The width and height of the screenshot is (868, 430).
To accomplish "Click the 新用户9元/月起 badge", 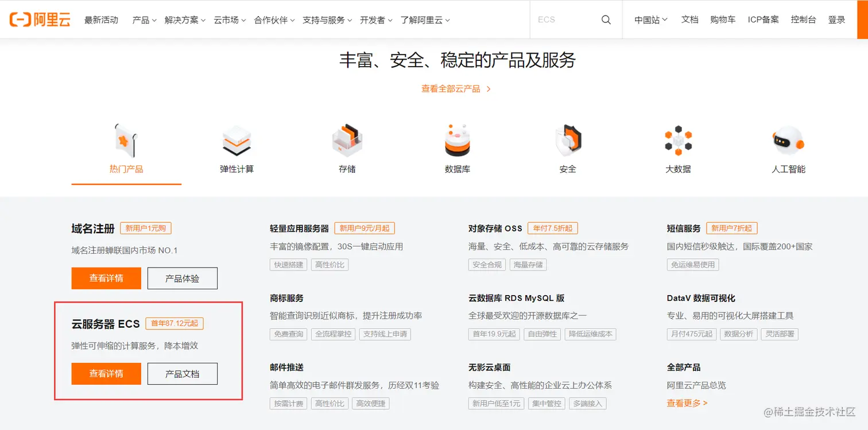I will 365,228.
